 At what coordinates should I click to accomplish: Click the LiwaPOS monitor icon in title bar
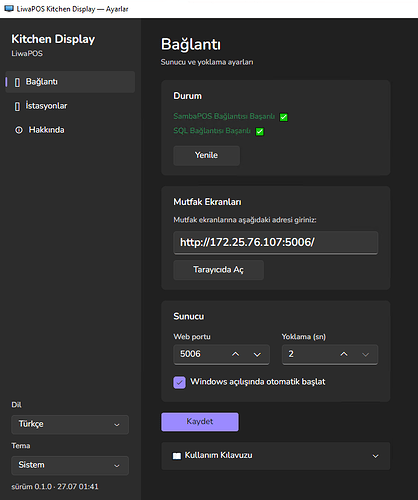tap(9, 9)
